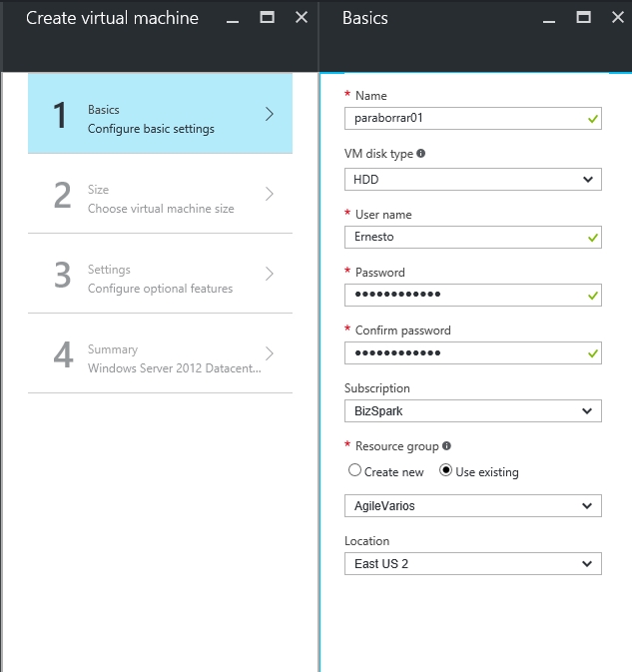Expand the AgileVarios resource group dropdown
The width and height of the screenshot is (632, 672).
click(x=472, y=505)
